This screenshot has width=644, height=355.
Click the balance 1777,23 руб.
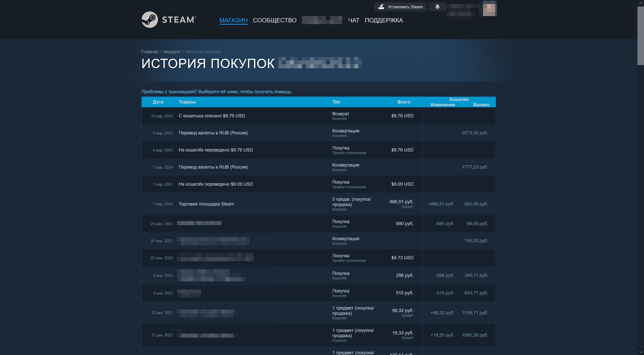pos(475,167)
